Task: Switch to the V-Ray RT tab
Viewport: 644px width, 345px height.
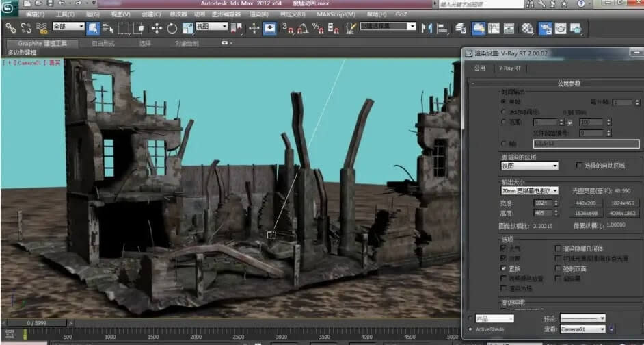Action: point(510,68)
